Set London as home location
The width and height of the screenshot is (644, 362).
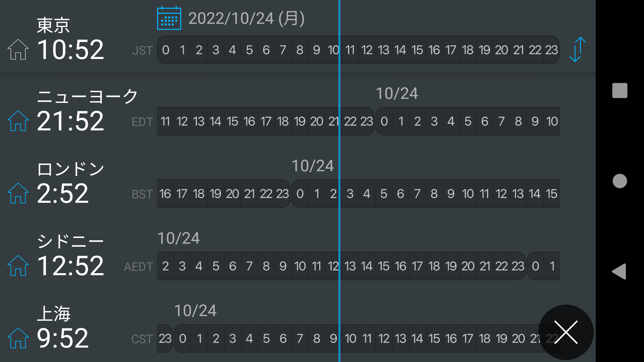click(x=18, y=193)
